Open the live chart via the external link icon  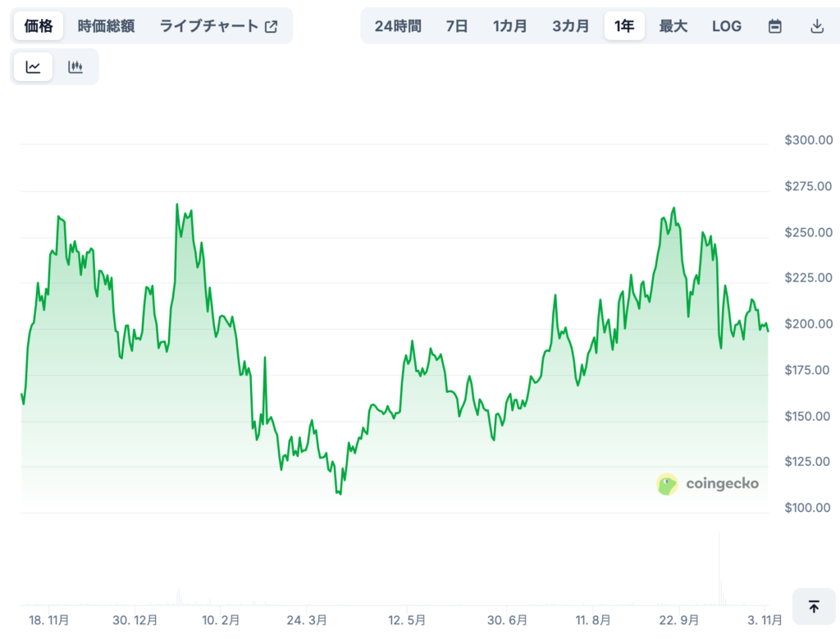pyautogui.click(x=271, y=25)
